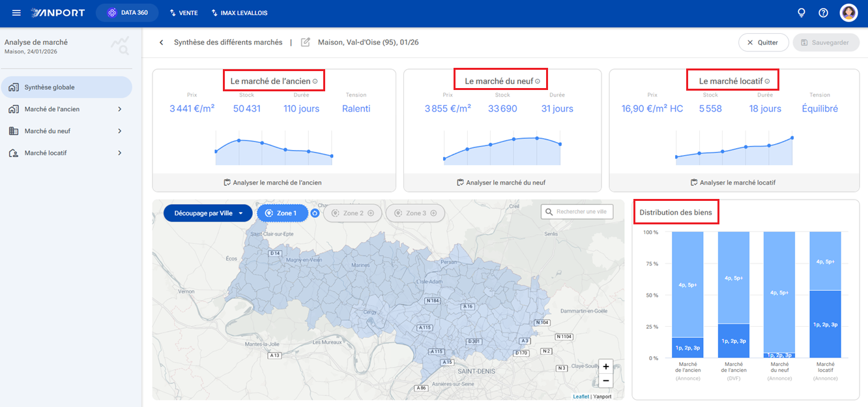Open the hamburger menu icon
868x407 pixels.
coord(16,13)
